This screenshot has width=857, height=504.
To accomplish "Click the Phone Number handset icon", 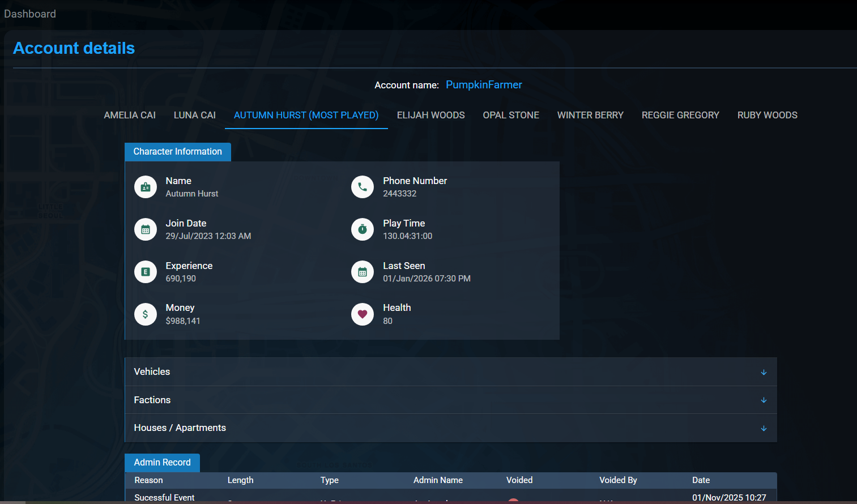I will click(x=363, y=187).
